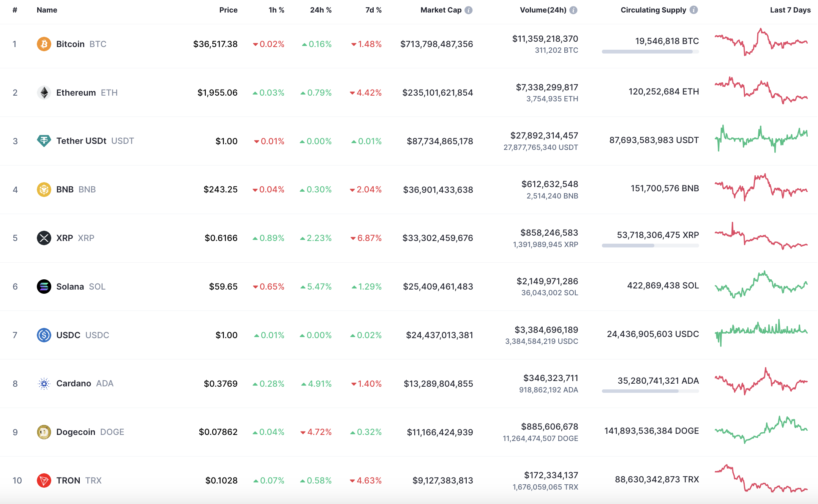Sort by the 7d % column header
The width and height of the screenshot is (818, 504).
[x=373, y=10]
